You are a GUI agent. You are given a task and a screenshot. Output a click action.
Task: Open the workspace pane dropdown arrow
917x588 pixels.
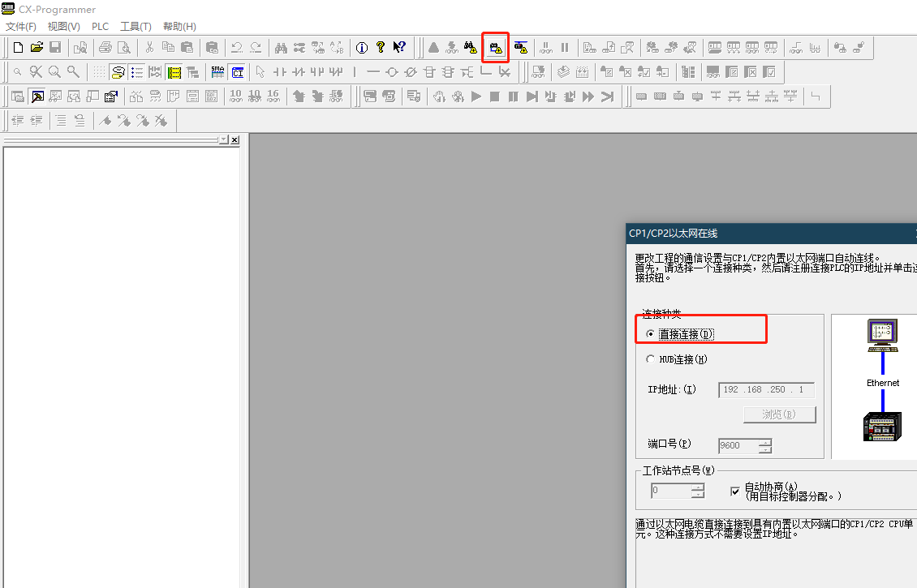pos(223,139)
